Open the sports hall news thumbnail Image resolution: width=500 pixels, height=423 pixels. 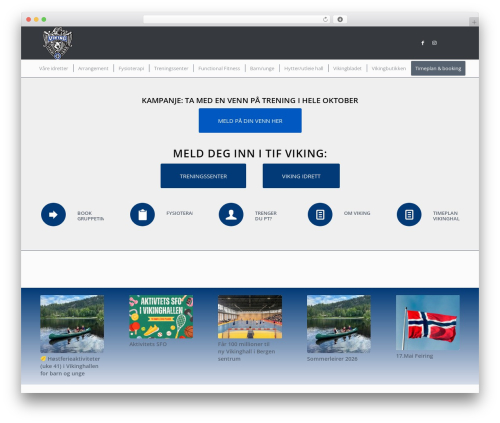[x=250, y=317]
